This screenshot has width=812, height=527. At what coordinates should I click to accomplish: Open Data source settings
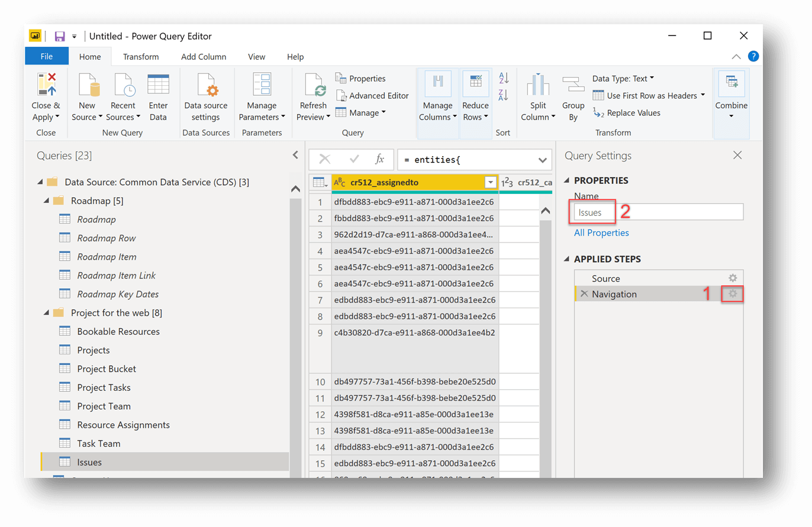point(205,97)
